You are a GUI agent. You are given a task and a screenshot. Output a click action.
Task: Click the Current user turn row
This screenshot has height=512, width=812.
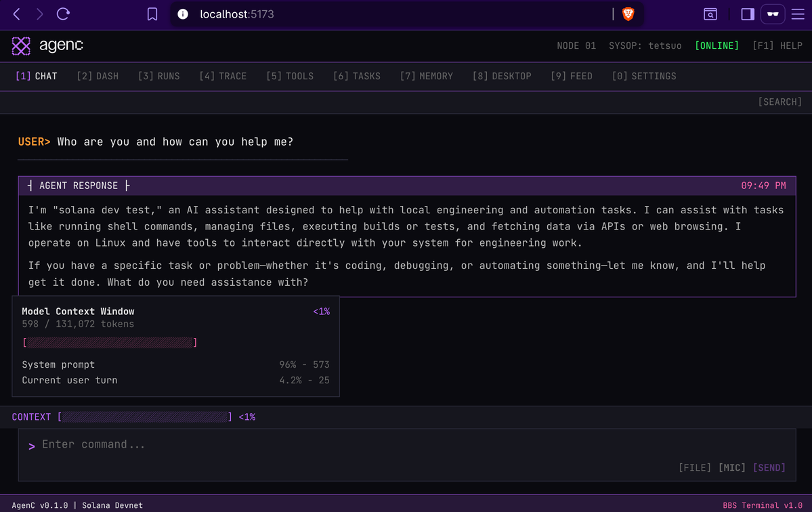point(175,381)
